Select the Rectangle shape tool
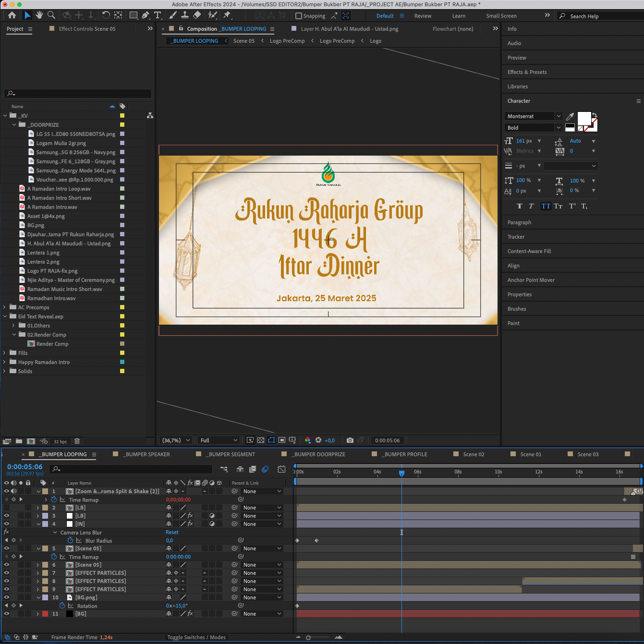Viewport: 644px width, 644px height. tap(134, 15)
